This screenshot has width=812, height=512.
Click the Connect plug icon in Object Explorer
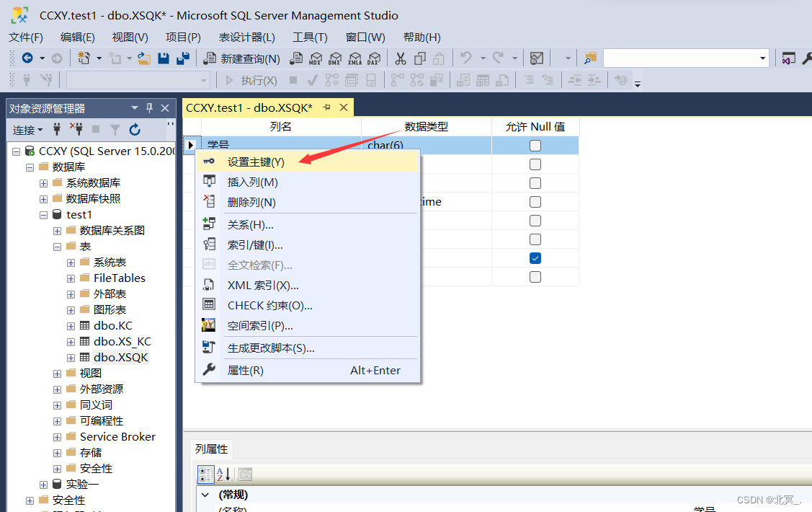pyautogui.click(x=57, y=129)
